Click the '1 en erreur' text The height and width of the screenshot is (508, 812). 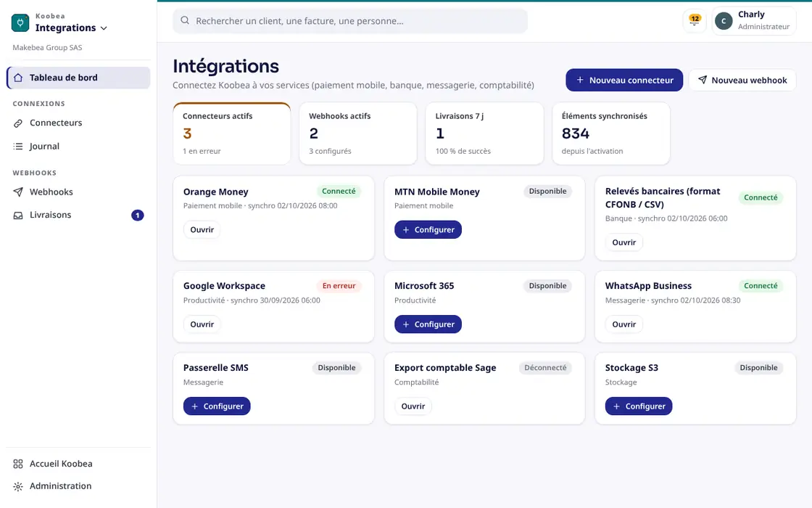click(202, 152)
